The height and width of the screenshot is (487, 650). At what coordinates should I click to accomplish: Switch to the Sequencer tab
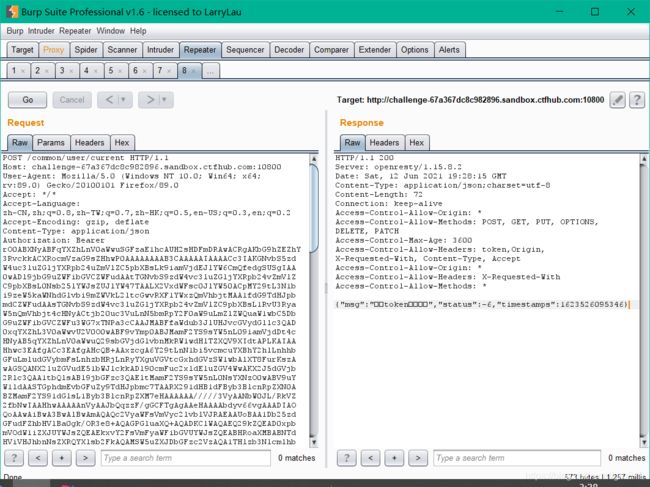point(245,50)
